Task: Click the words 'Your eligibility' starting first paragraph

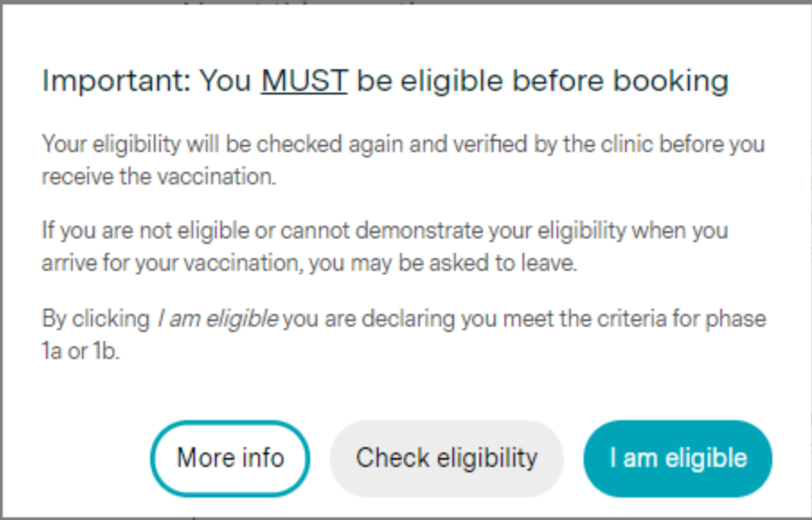Action: 111,144
